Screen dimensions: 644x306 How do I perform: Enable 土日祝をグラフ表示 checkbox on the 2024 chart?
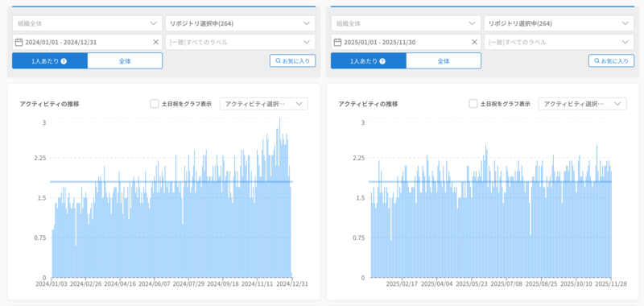155,104
